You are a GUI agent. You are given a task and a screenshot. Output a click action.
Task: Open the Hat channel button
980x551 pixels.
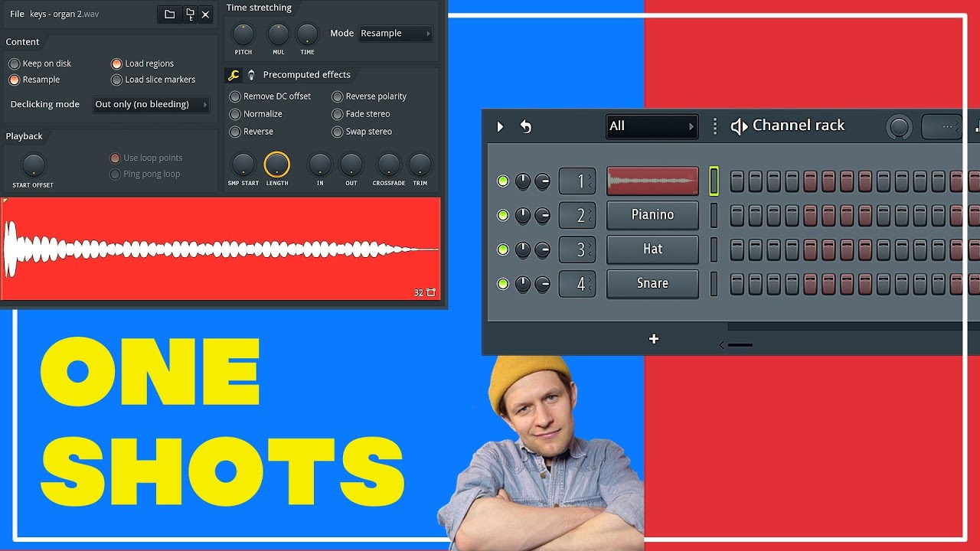point(652,249)
